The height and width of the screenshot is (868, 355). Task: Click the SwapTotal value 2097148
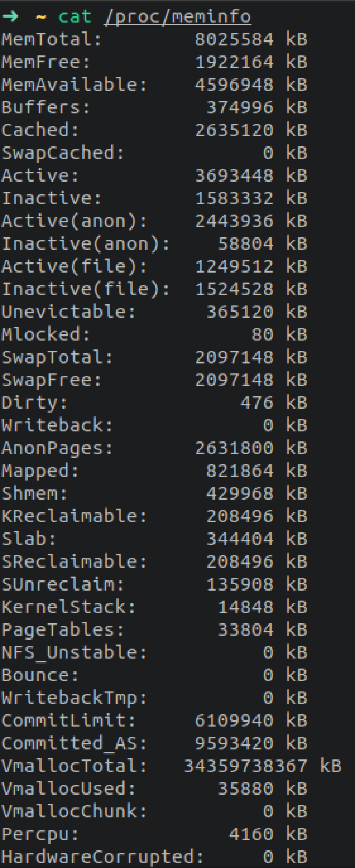tap(234, 358)
